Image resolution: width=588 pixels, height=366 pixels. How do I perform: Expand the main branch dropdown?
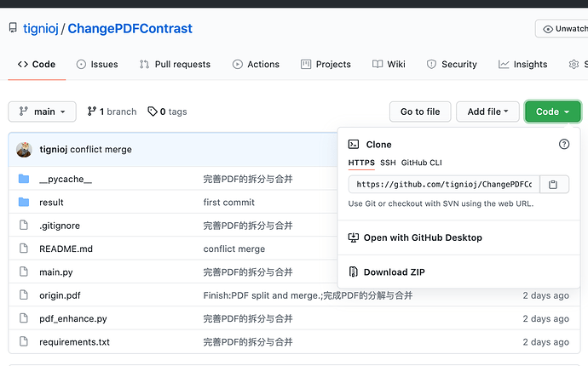click(x=42, y=112)
